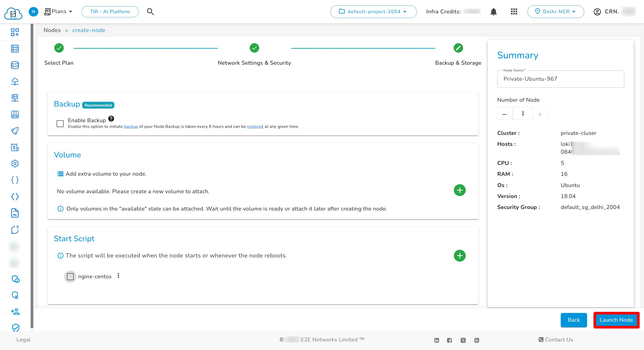Click the search magnifier icon

pyautogui.click(x=150, y=12)
